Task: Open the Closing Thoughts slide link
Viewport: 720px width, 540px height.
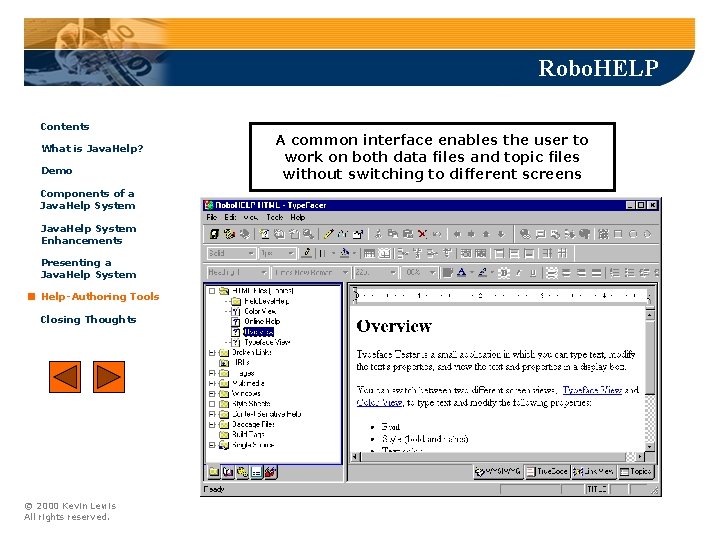Action: (88, 320)
